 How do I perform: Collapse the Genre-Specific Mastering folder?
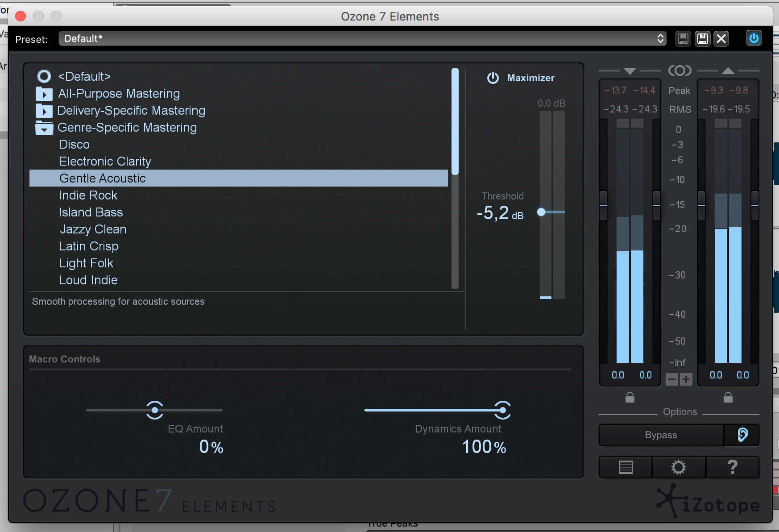coord(44,128)
